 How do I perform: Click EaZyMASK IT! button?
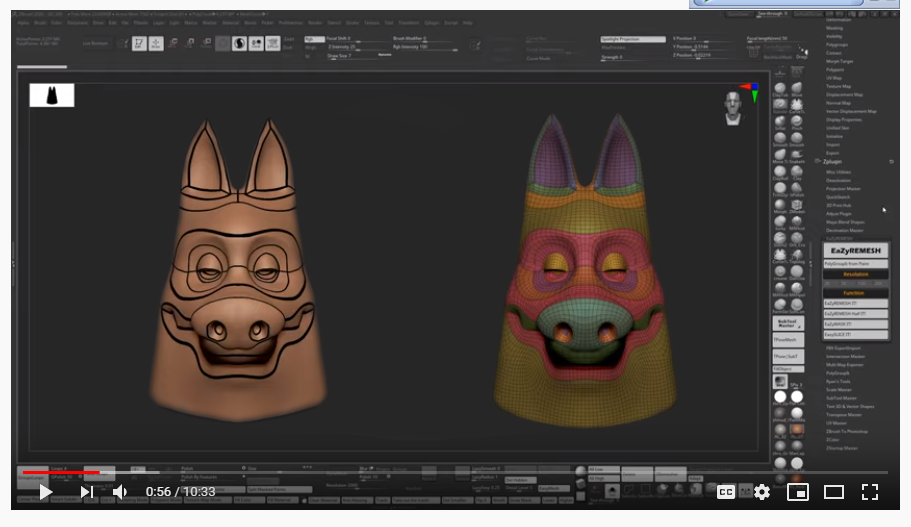855,324
